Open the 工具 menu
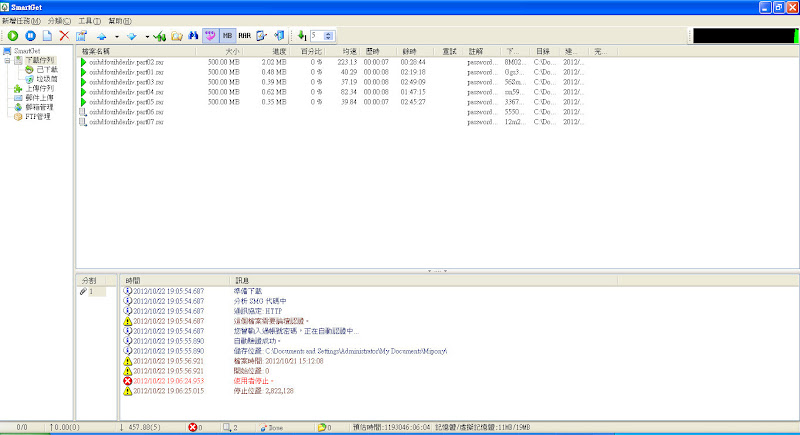 (89, 20)
